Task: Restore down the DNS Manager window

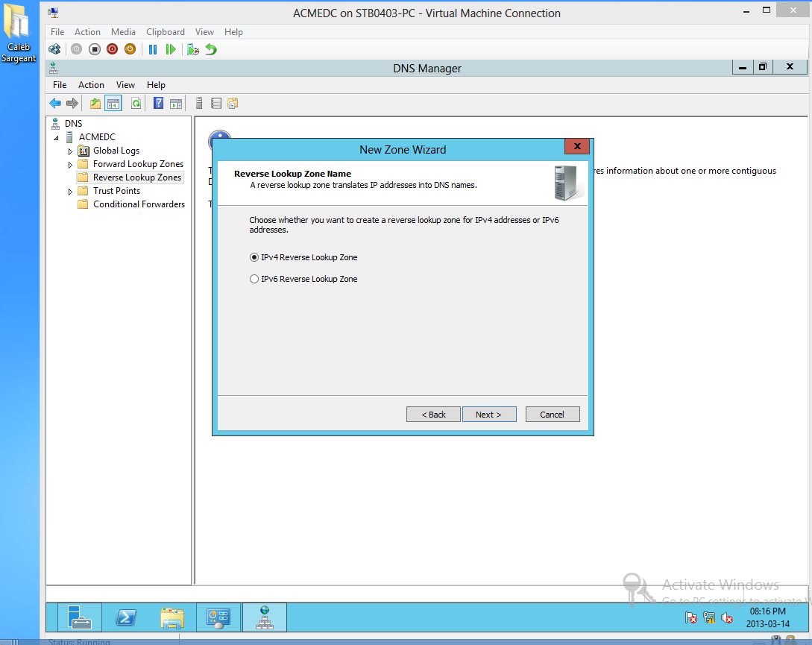Action: [762, 67]
